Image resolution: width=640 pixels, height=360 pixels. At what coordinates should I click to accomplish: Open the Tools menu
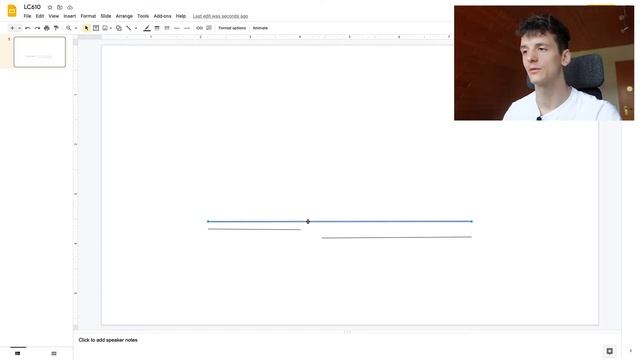click(143, 16)
